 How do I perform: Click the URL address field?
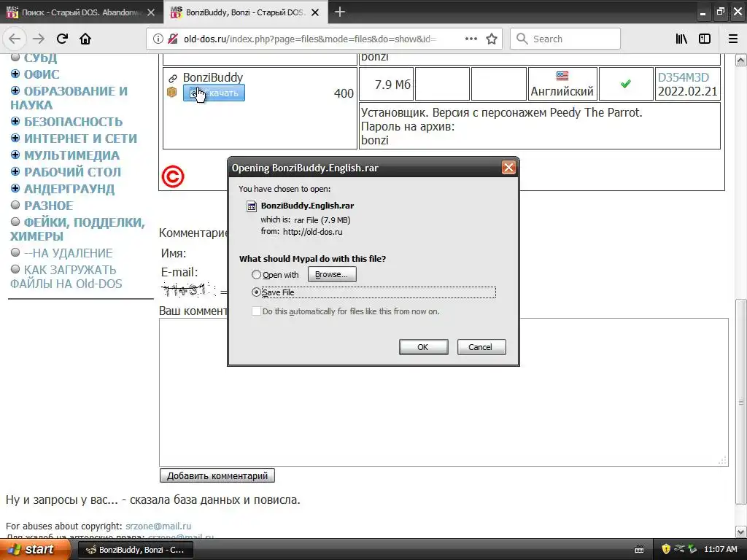(x=309, y=39)
